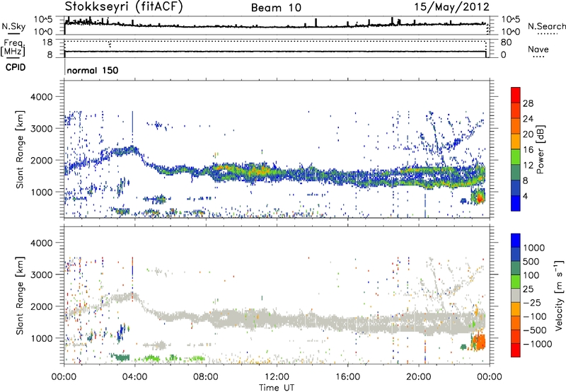Click the Nave axis value '80'
Screen dimensions: 566x392
point(506,42)
